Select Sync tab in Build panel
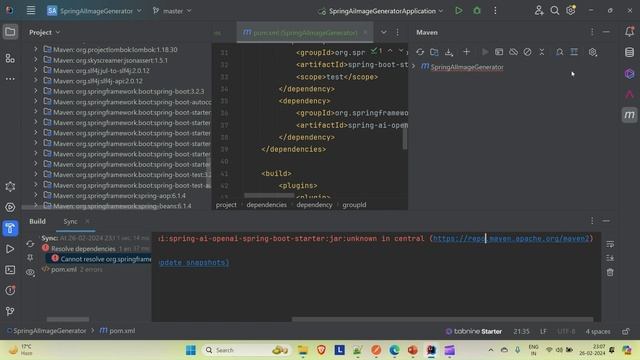This screenshot has height=360, width=640. (x=70, y=221)
